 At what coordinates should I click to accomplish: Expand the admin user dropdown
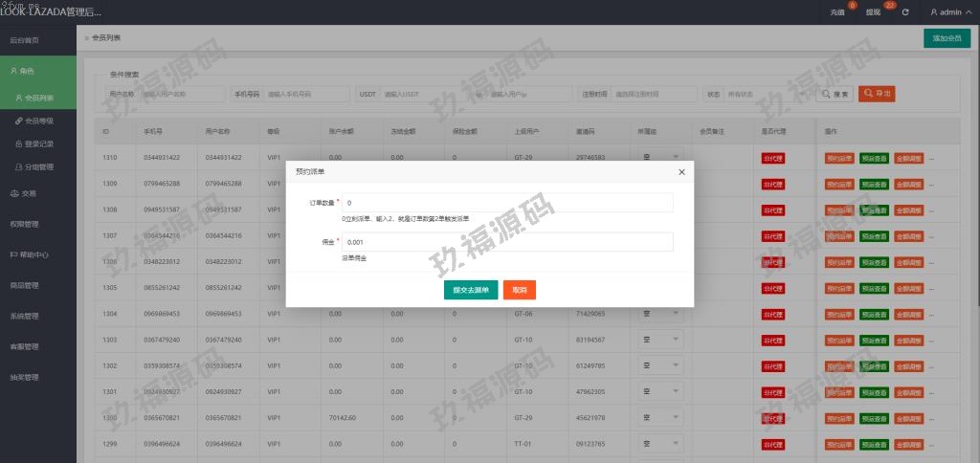coord(950,11)
